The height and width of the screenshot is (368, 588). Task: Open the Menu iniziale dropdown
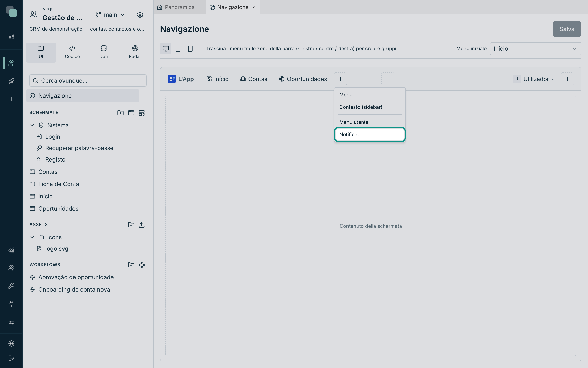pyautogui.click(x=536, y=49)
